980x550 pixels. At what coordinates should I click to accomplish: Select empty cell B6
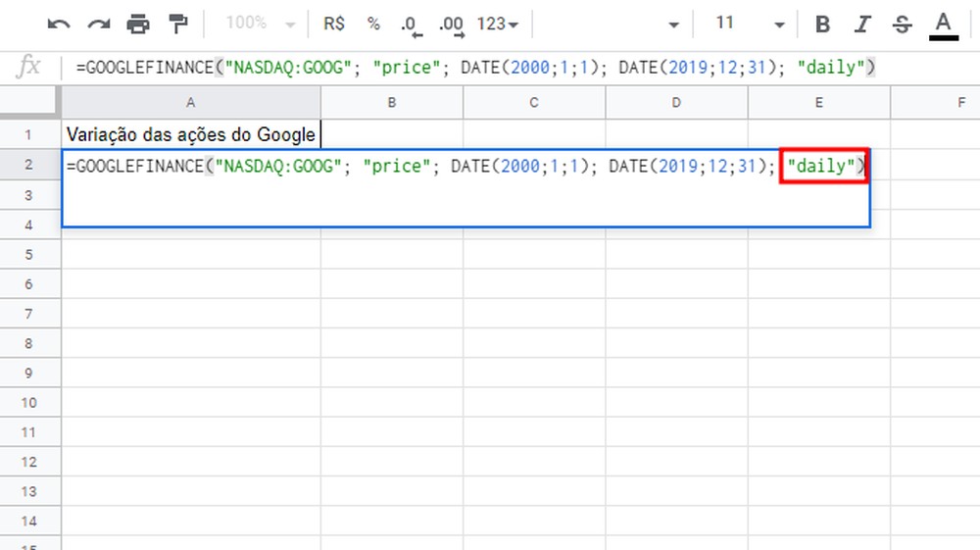[x=392, y=283]
